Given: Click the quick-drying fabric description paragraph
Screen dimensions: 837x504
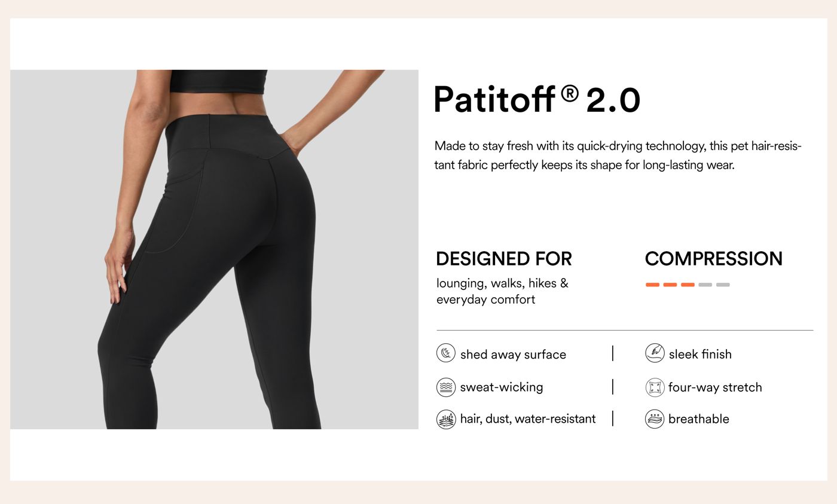Looking at the screenshot, I should pos(618,155).
